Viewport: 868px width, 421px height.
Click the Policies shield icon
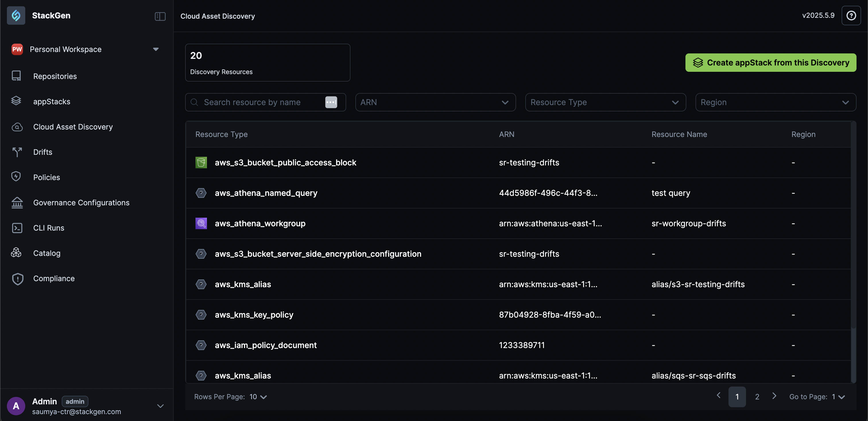click(16, 177)
